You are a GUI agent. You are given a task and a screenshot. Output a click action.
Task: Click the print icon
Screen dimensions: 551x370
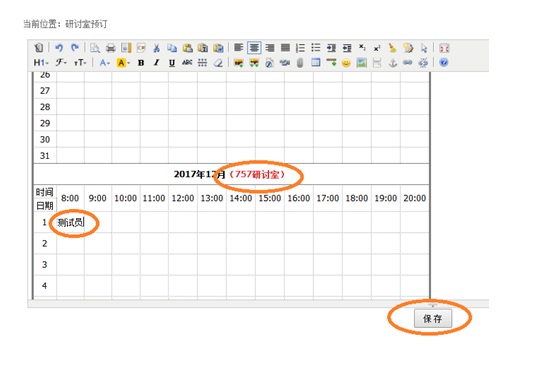click(111, 47)
